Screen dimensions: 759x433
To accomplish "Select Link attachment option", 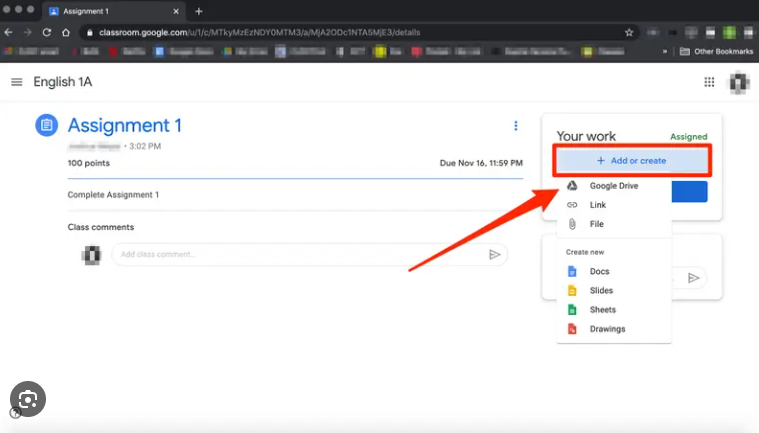I will coord(597,205).
